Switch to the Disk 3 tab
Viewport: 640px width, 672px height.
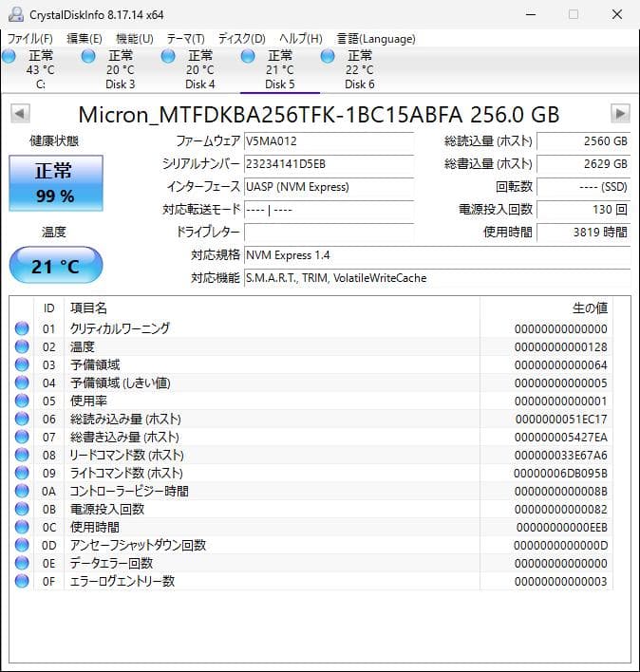[x=120, y=70]
